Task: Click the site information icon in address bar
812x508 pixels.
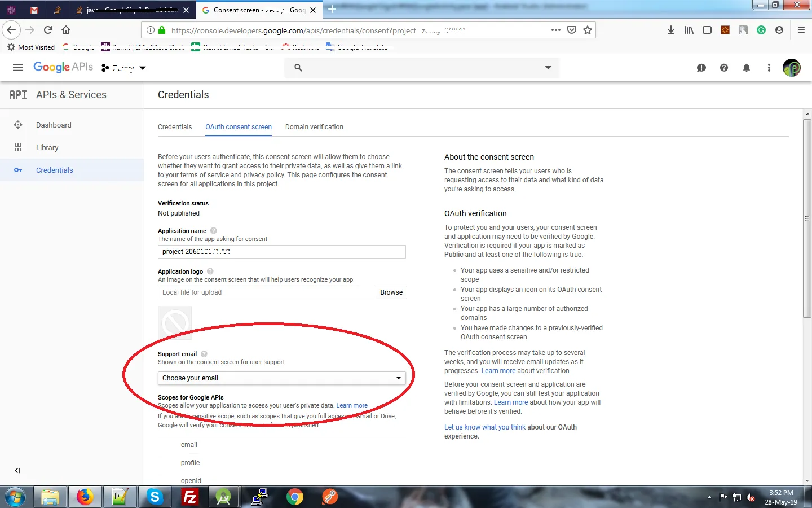Action: 151,30
